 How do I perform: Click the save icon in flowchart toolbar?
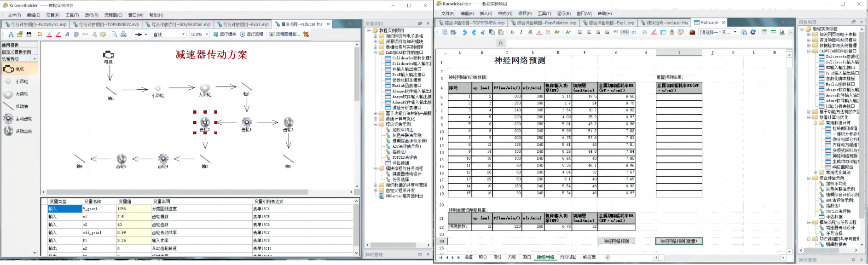click(29, 35)
